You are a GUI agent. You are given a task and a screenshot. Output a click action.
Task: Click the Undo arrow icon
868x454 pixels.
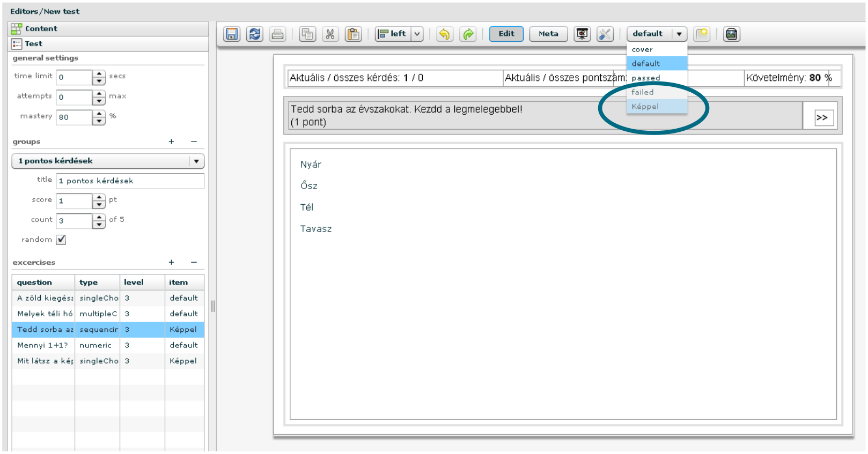click(x=444, y=34)
